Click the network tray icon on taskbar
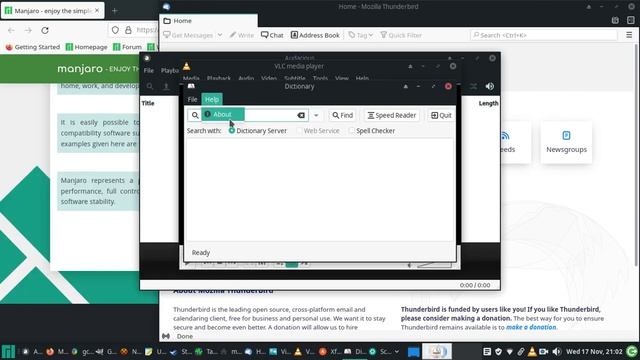The width and height of the screenshot is (640, 360). click(x=509, y=351)
